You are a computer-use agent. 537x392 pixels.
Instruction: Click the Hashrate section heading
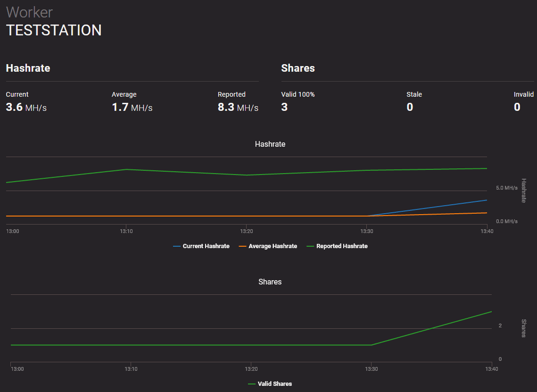[28, 68]
